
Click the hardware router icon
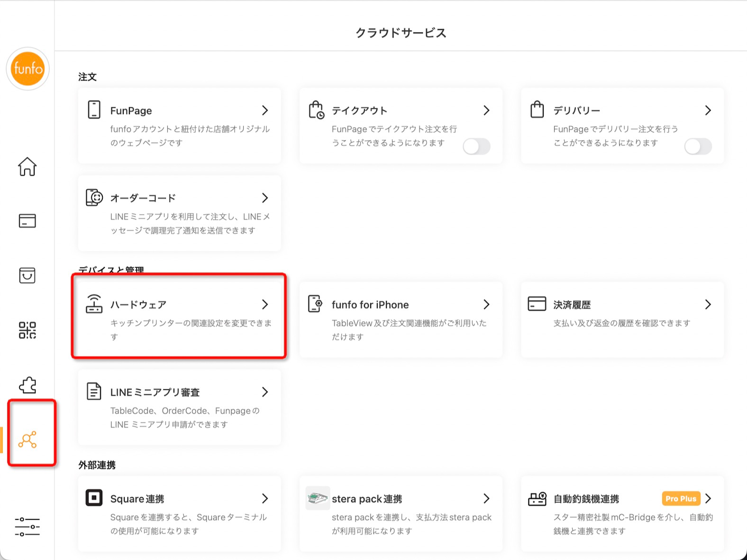(94, 304)
